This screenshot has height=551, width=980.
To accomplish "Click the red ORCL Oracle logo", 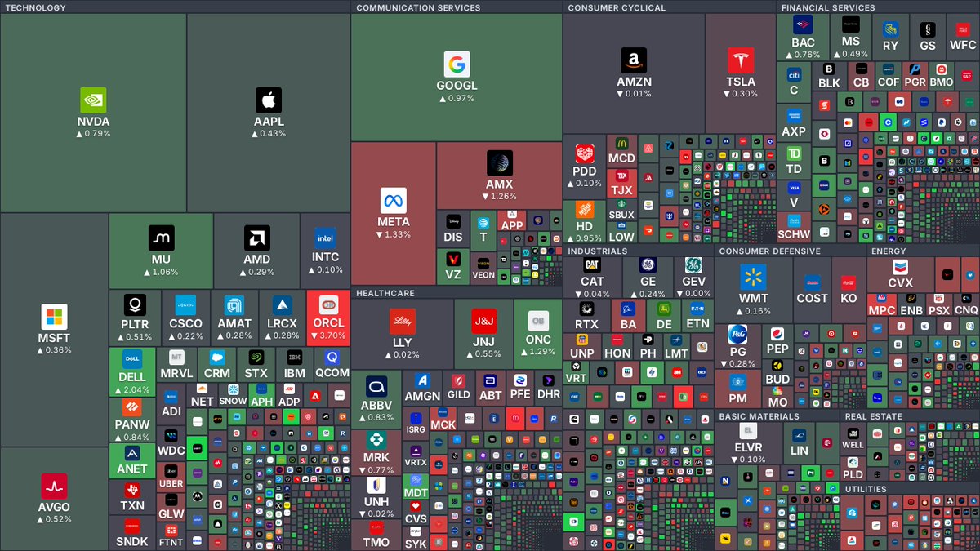I will click(x=327, y=305).
